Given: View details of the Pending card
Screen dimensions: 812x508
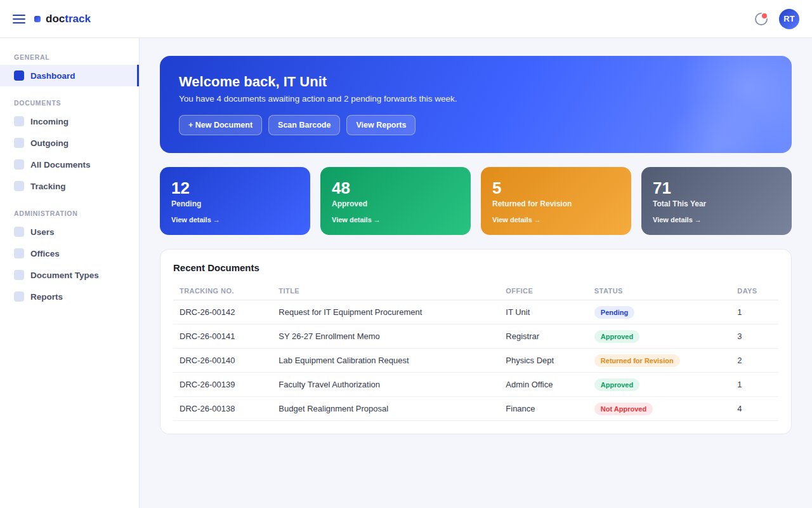Looking at the screenshot, I should click(195, 220).
